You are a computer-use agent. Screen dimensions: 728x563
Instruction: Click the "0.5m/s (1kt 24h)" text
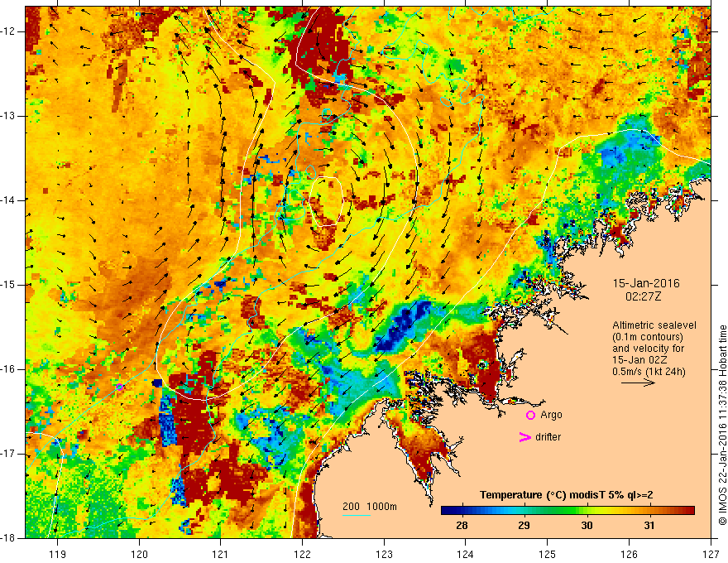(649, 372)
